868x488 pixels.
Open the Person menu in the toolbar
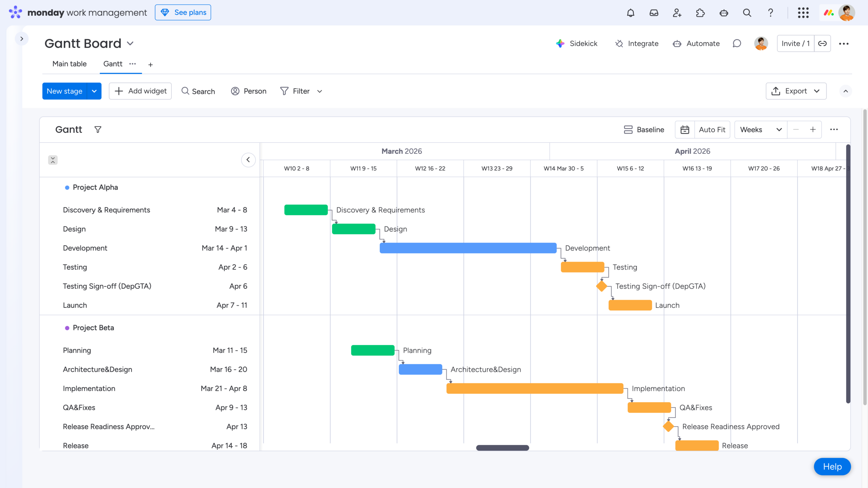point(249,91)
